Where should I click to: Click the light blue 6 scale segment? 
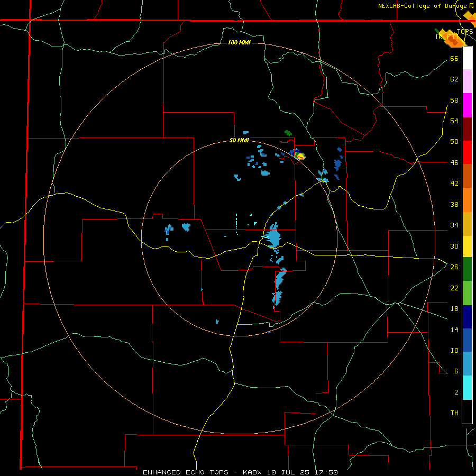point(467,363)
